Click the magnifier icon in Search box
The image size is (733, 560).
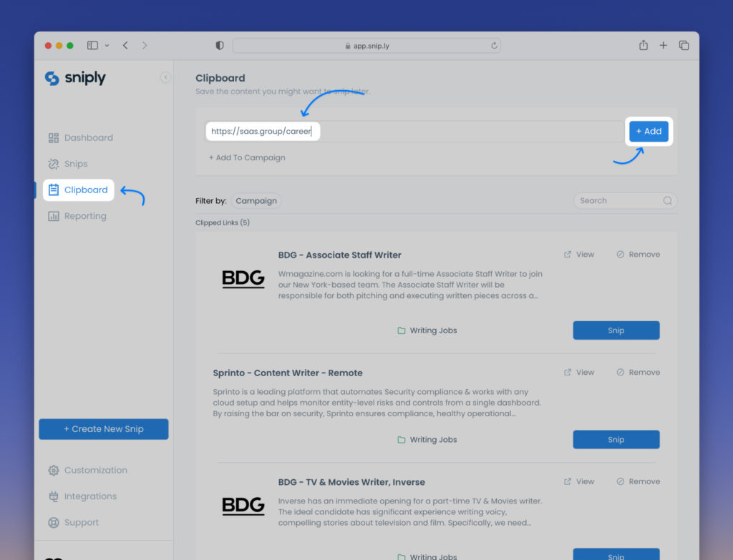coord(667,201)
